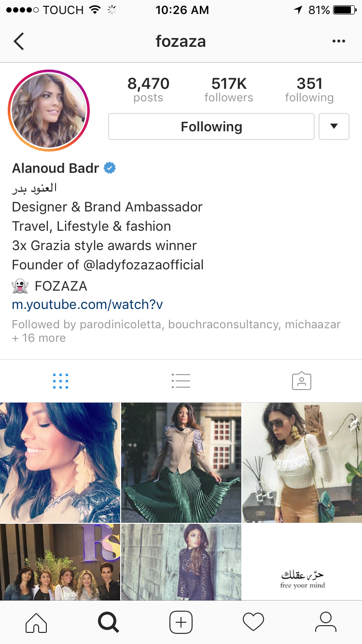Go back using the back arrow
Screen dimensions: 362x644
tap(19, 42)
